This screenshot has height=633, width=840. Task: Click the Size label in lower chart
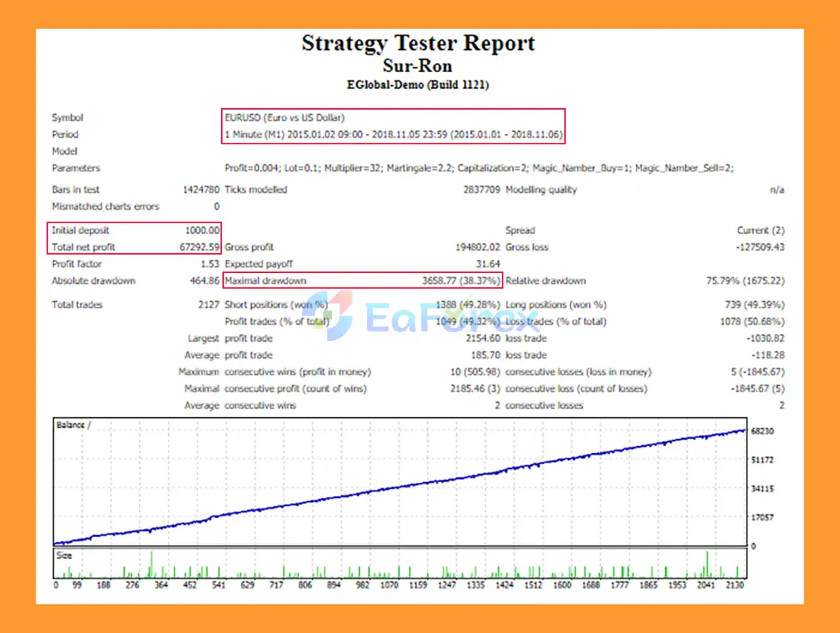64,556
